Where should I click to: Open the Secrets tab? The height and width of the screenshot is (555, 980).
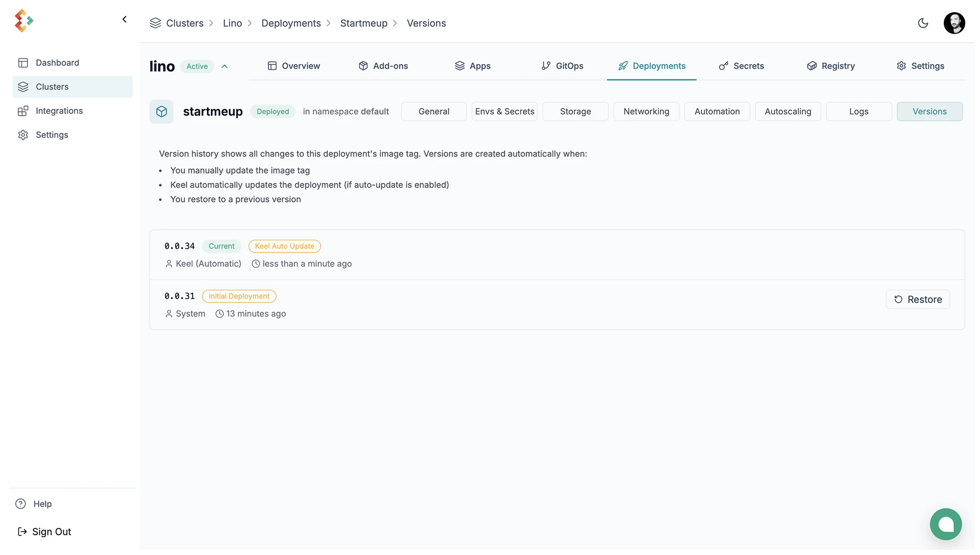pyautogui.click(x=741, y=66)
